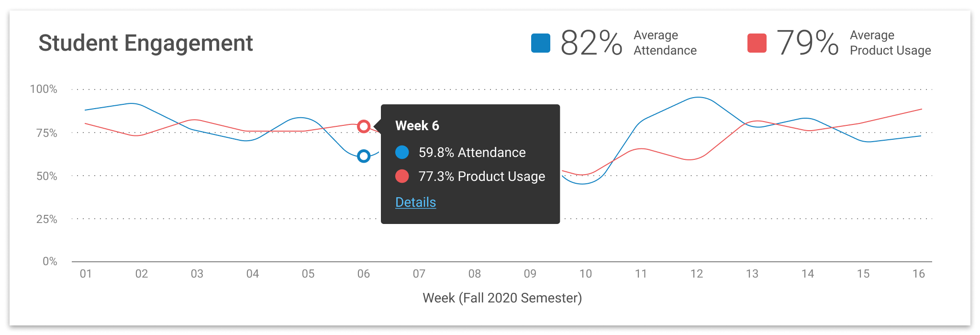The image size is (980, 335).
Task: Click the 100% gridline label on the y-axis
Action: click(45, 89)
